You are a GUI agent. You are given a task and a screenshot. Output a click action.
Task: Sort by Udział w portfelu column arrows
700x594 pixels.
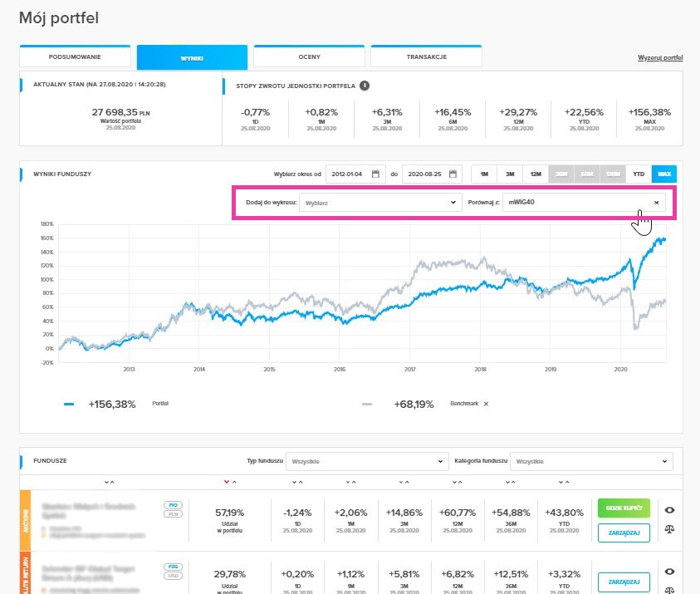tap(229, 482)
